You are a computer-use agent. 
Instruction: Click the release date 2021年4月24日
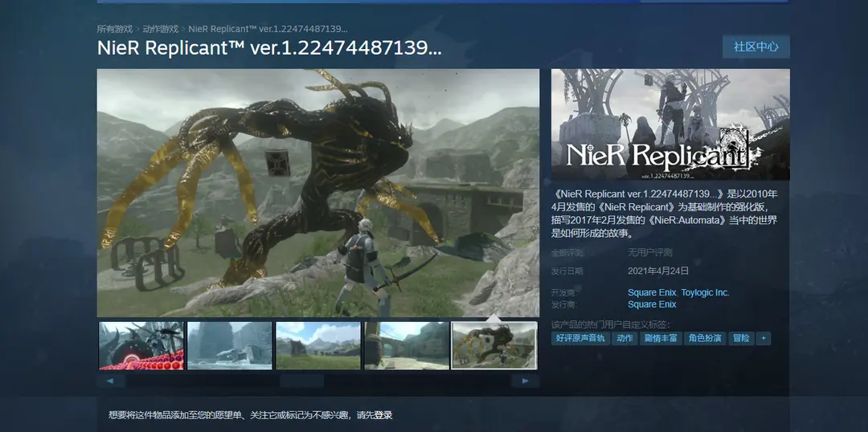click(658, 271)
